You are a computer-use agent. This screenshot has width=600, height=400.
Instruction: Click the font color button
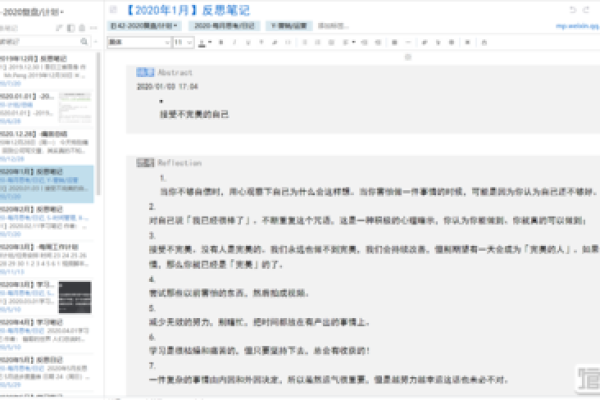(x=202, y=43)
